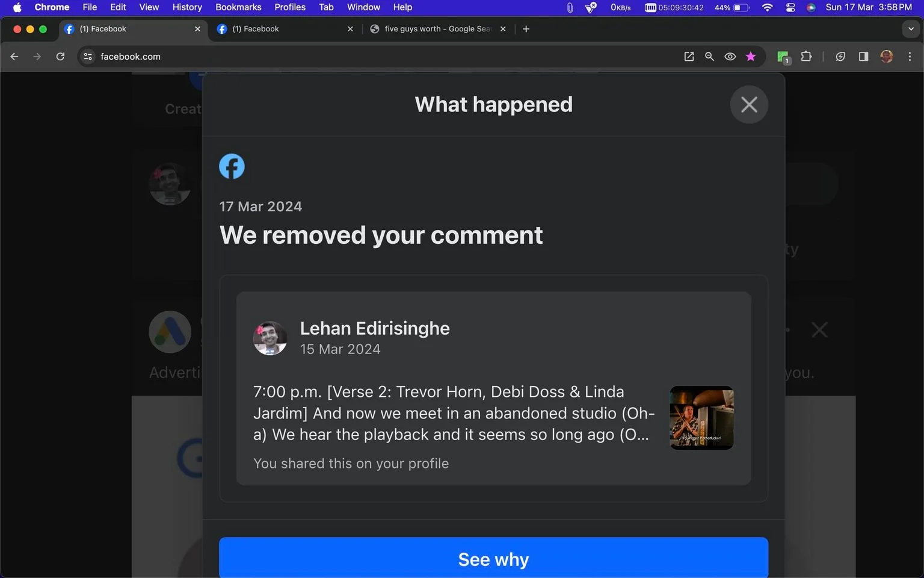Switch to the five guys worth Google Search tab

(438, 29)
